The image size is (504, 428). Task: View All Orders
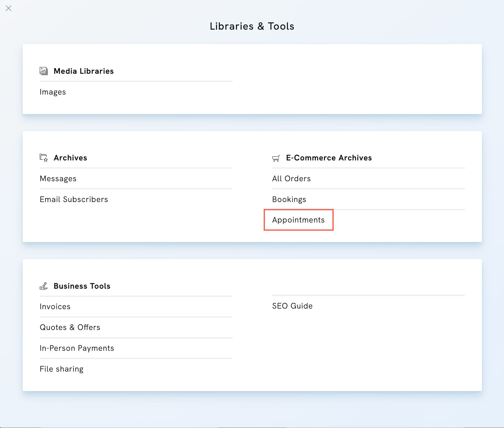(x=291, y=179)
